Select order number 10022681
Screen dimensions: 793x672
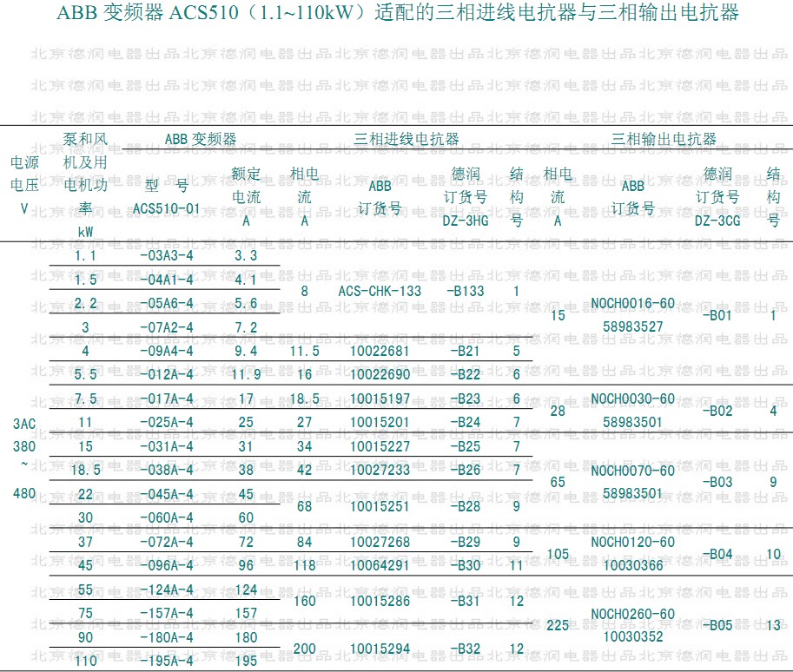click(380, 352)
